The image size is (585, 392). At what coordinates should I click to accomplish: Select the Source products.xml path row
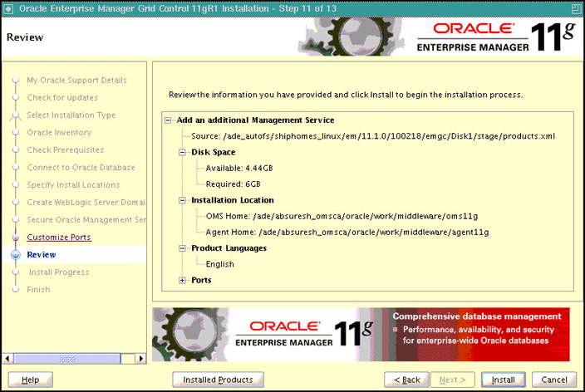373,136
